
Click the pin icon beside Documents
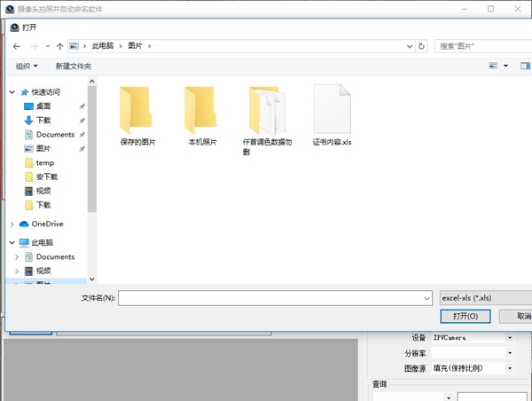(82, 135)
